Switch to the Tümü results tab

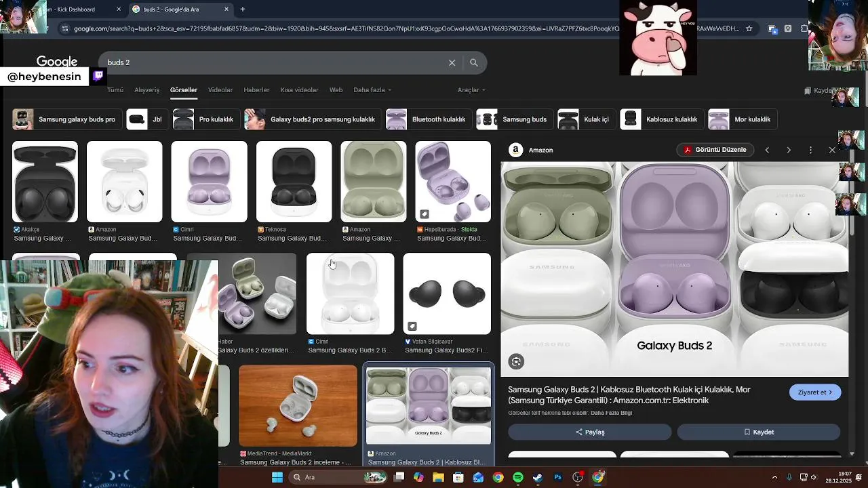[115, 89]
